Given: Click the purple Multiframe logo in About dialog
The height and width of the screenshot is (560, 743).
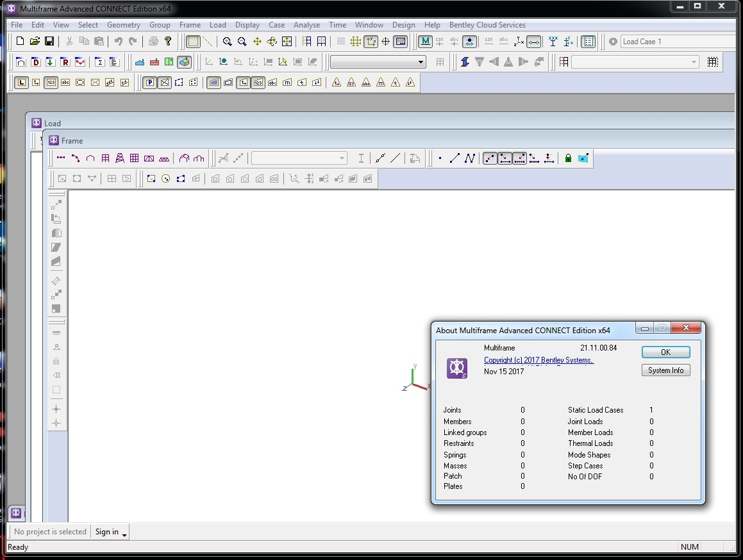Looking at the screenshot, I should pos(457,368).
